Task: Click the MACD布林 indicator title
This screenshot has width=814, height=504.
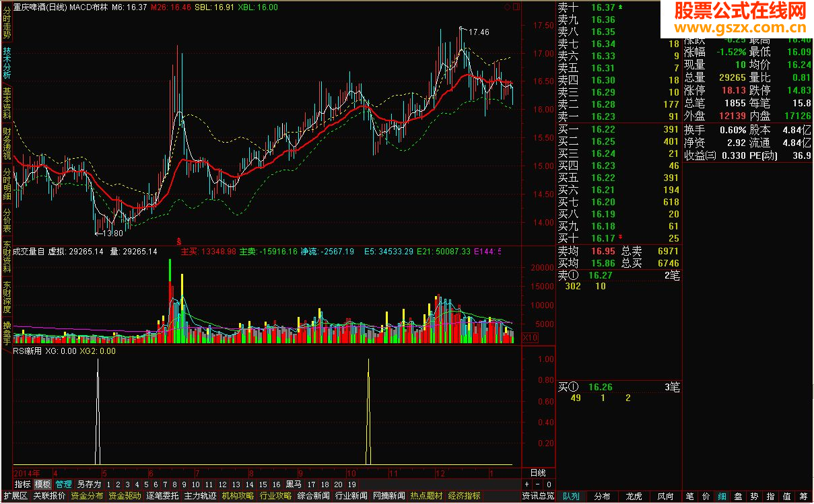Action: point(88,6)
